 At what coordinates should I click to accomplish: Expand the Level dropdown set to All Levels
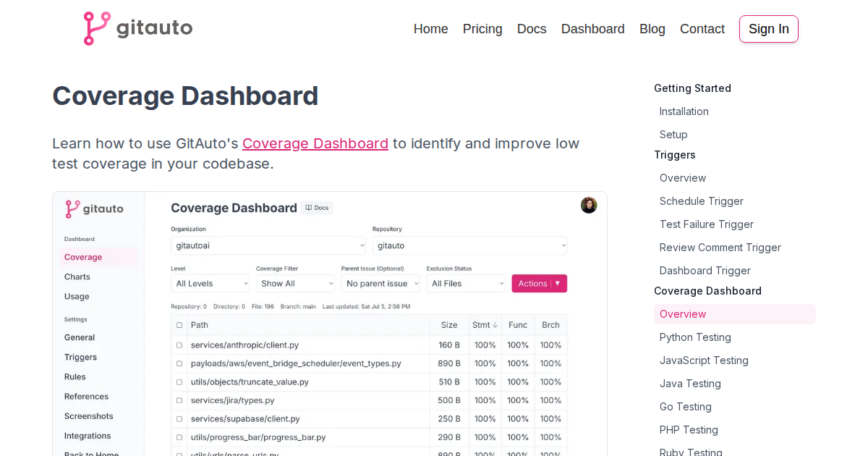[210, 284]
